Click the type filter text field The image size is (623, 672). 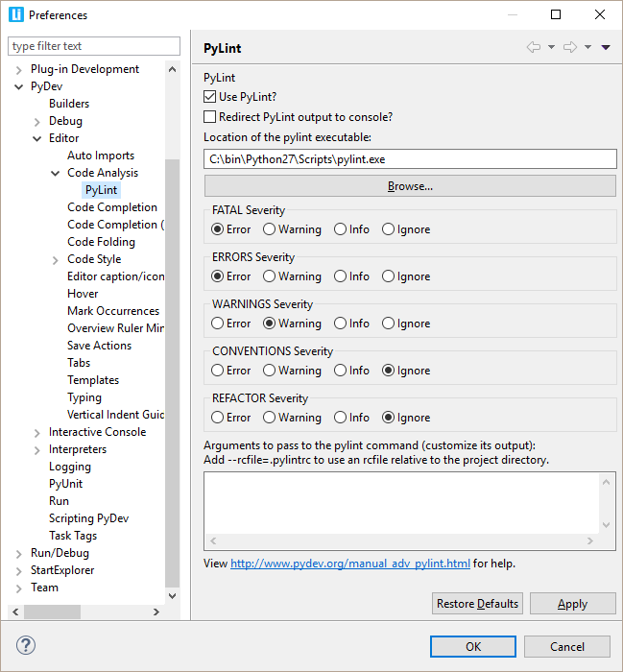[x=94, y=46]
